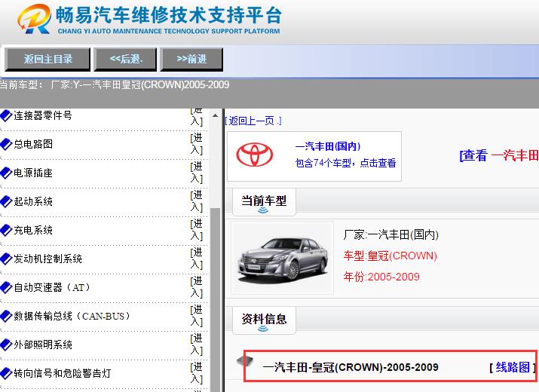The width and height of the screenshot is (539, 392).
Task: Click the blue book icon beside 起动系统
Action: point(6,201)
